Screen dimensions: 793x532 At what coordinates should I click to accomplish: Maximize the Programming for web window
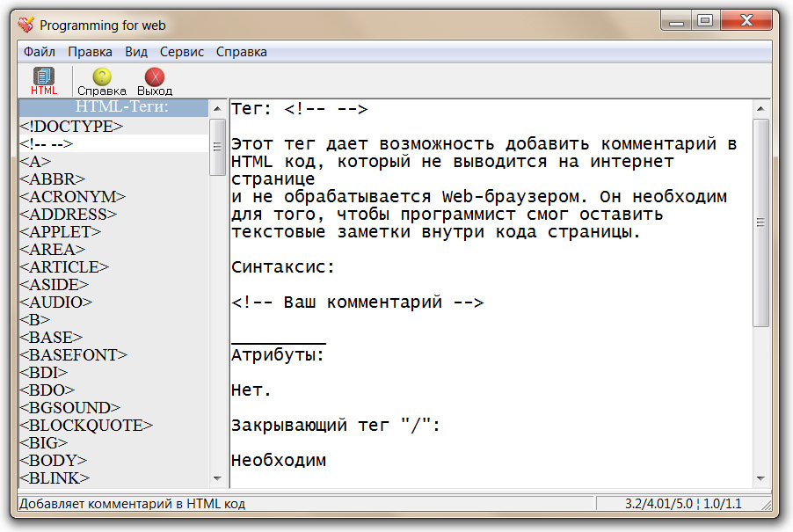705,21
